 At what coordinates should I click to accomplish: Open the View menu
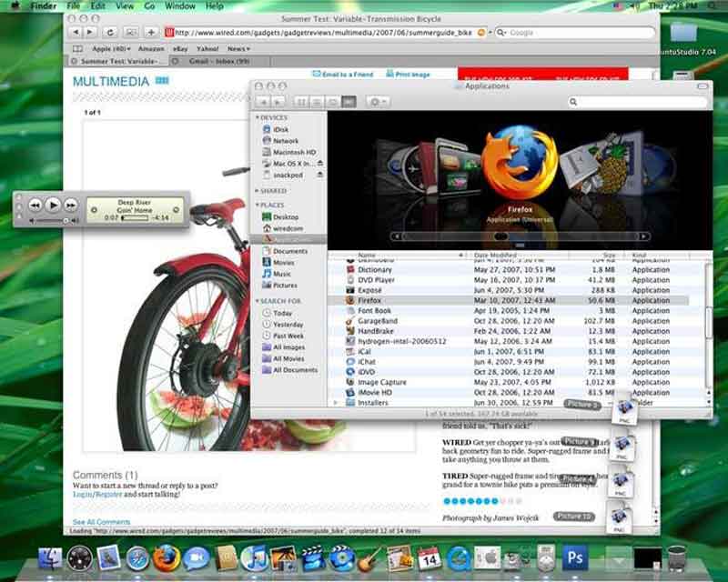[x=125, y=6]
